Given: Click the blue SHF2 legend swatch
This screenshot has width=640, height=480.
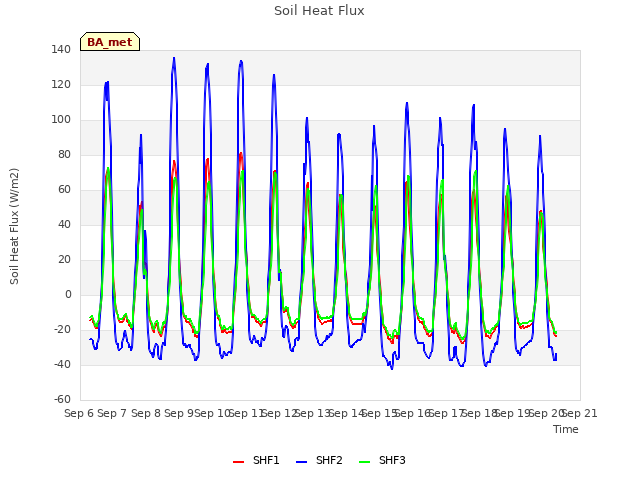Looking at the screenshot, I should pos(301,462).
